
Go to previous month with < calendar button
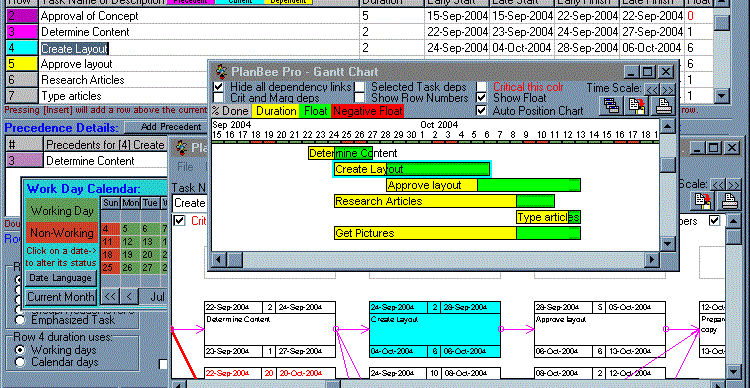pos(128,297)
